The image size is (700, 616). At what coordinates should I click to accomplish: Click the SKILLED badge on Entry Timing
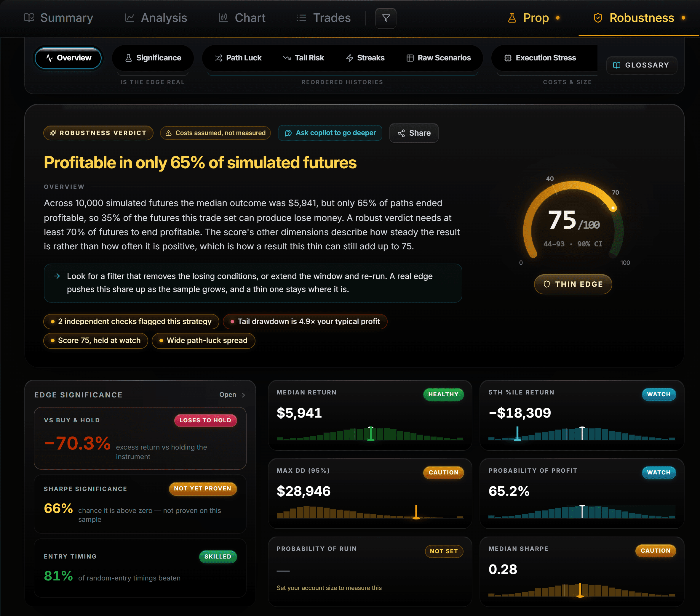(x=218, y=556)
